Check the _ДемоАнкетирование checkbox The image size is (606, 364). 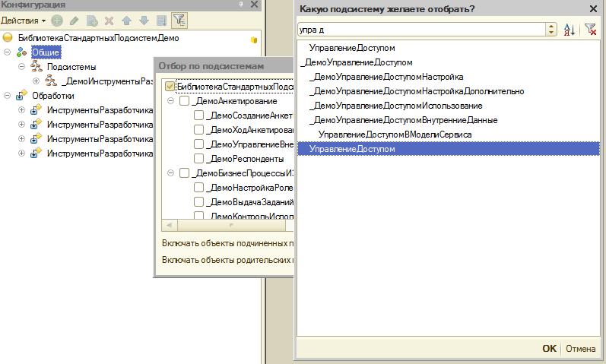[x=185, y=101]
